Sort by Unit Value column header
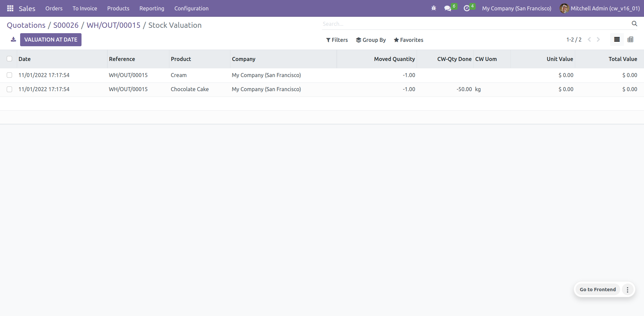644x316 pixels. [x=543, y=59]
